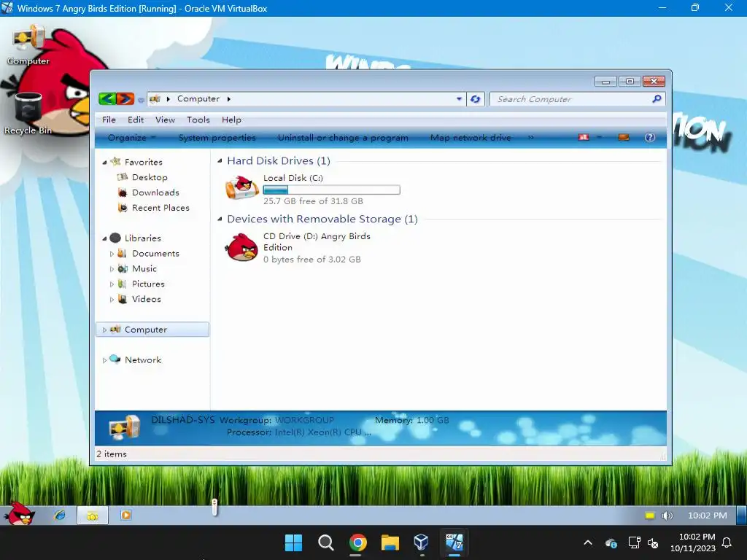Click the Show desktop strip in VM
Viewport: 747px width, 560px height.
pyautogui.click(x=741, y=516)
